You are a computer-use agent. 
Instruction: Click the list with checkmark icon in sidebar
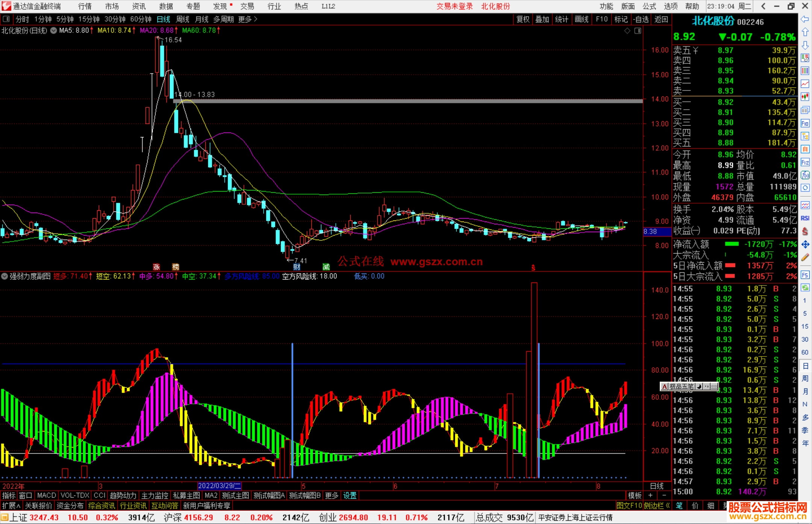pos(805,58)
